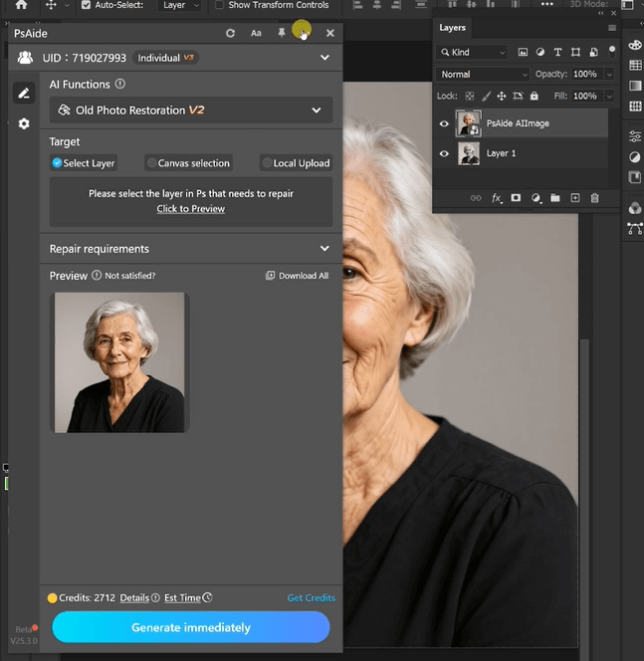Open PsAide settings gear in sidebar
Image resolution: width=644 pixels, height=661 pixels.
pos(24,123)
